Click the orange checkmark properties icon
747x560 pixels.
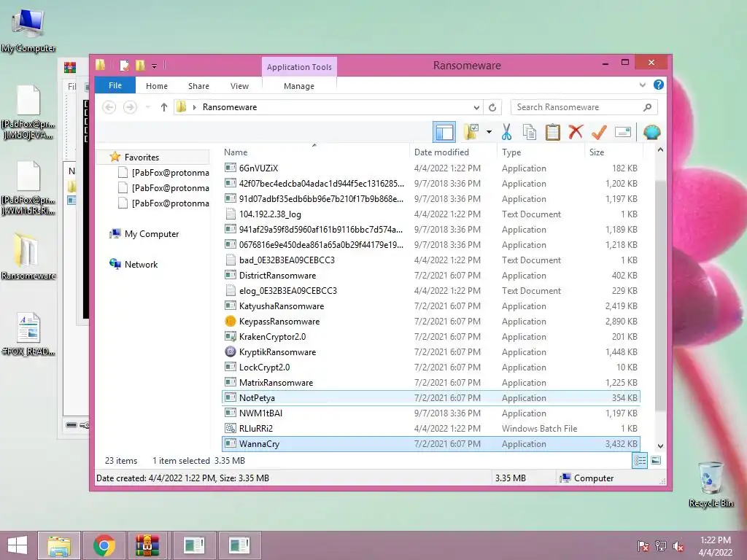[599, 132]
